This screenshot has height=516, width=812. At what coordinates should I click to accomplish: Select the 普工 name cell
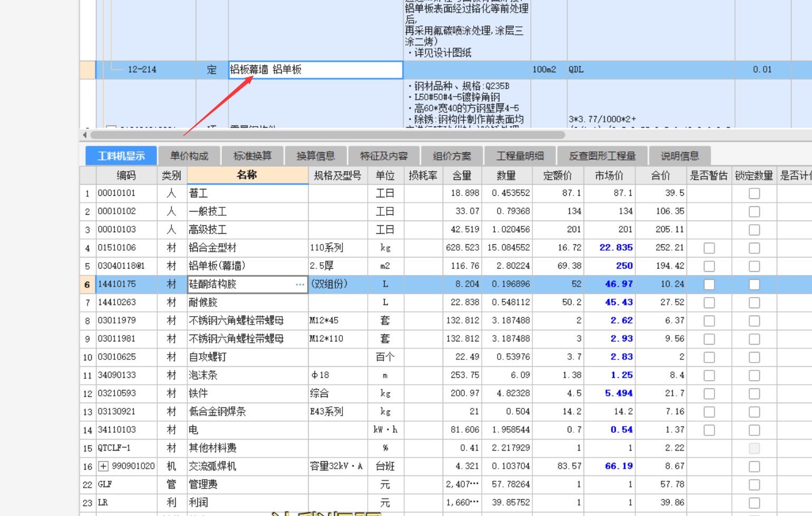(x=247, y=193)
